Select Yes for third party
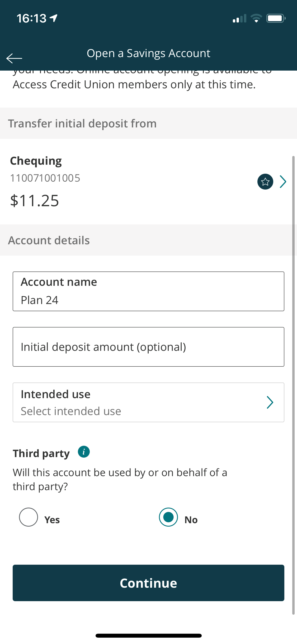297x644 pixels. [29, 517]
